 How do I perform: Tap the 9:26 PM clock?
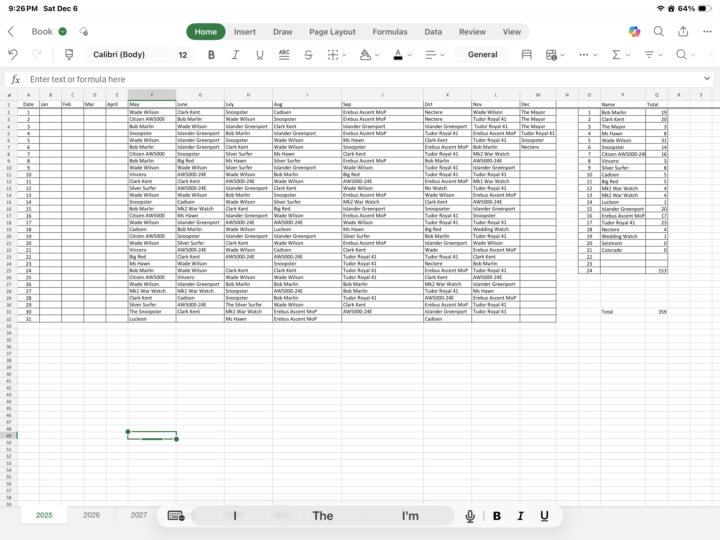(x=23, y=8)
